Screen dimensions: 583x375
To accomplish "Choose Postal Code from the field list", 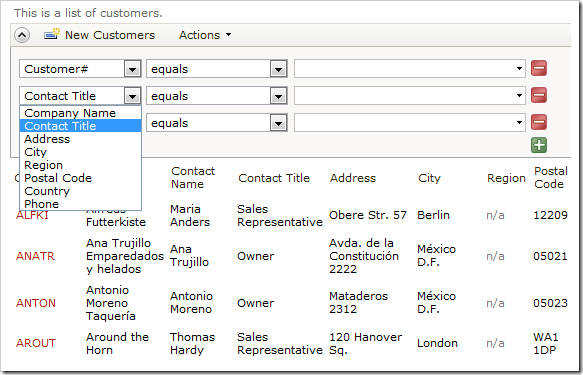I will click(x=80, y=178).
